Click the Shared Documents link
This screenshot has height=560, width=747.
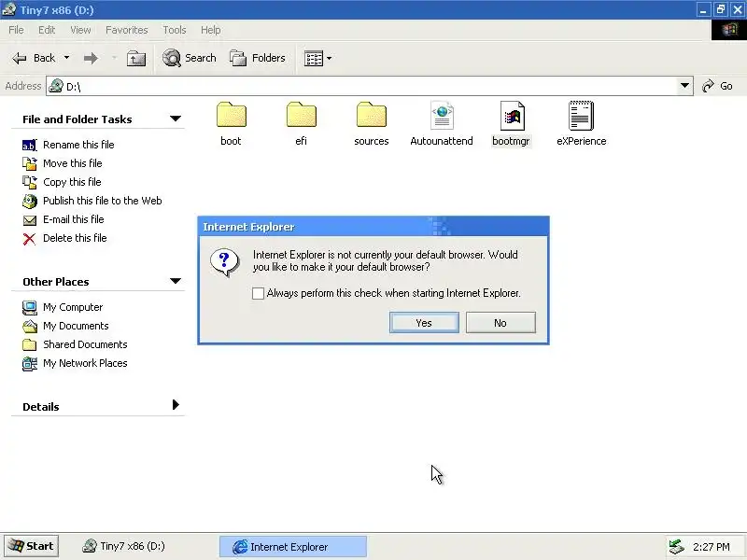85,344
